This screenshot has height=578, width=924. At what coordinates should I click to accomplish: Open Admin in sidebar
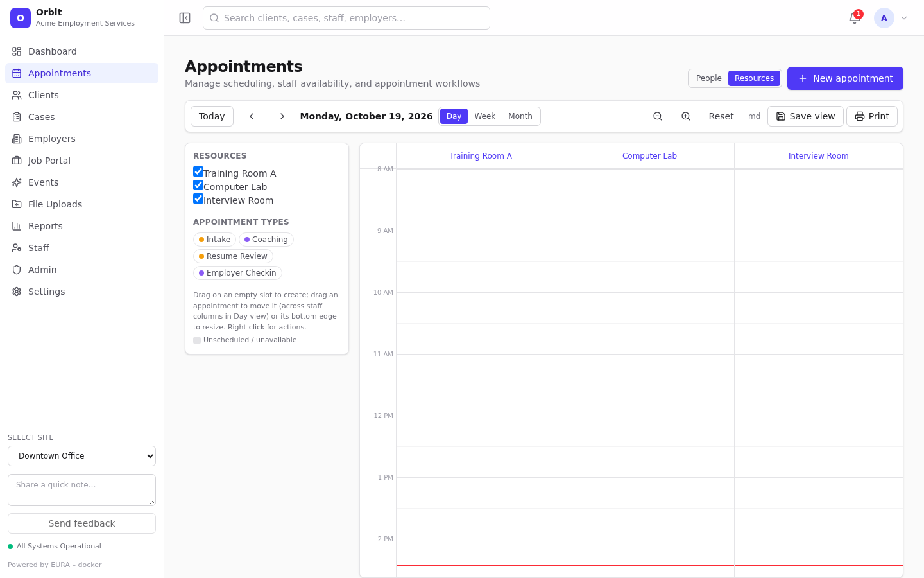point(81,270)
